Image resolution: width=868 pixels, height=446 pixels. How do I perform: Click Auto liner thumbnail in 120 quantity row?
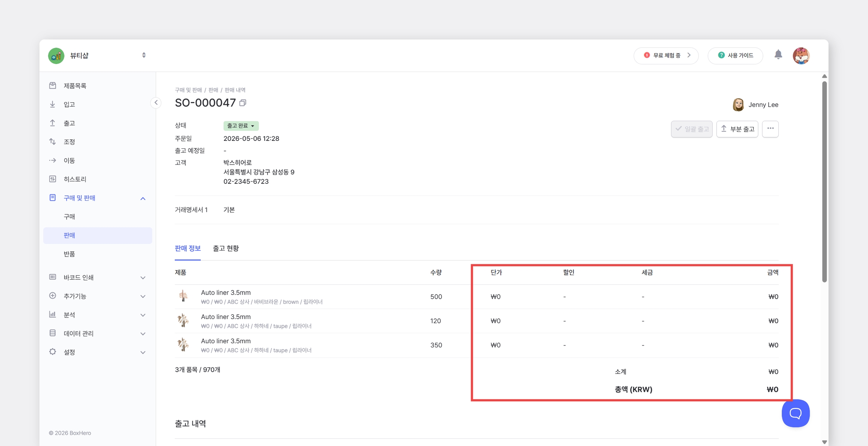pos(183,321)
